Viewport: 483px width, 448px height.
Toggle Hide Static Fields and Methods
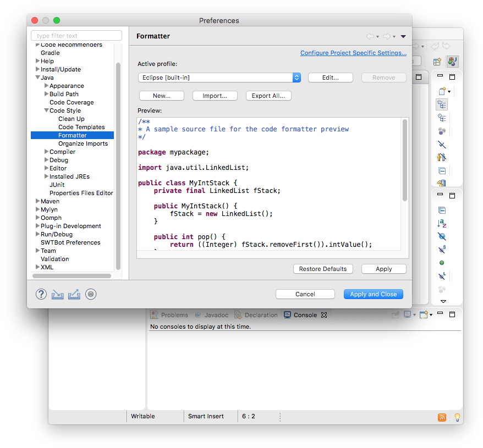pos(442,250)
